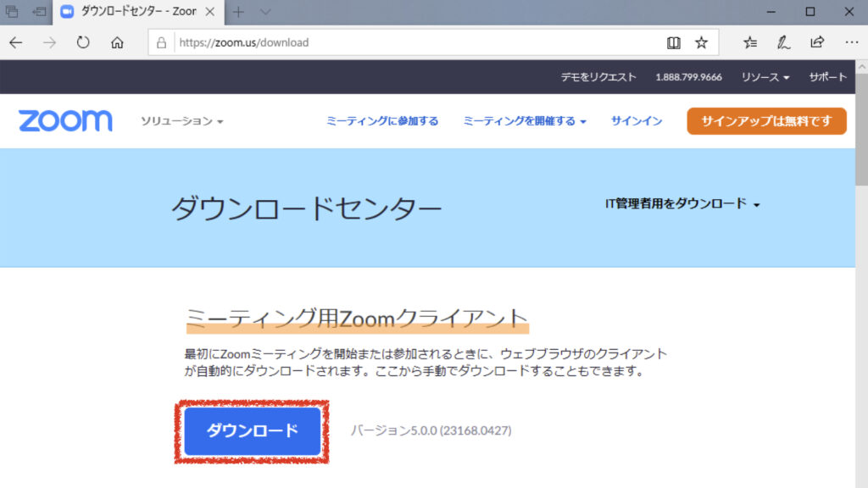The image size is (868, 488).
Task: Refresh the page with the reload icon
Action: point(83,42)
